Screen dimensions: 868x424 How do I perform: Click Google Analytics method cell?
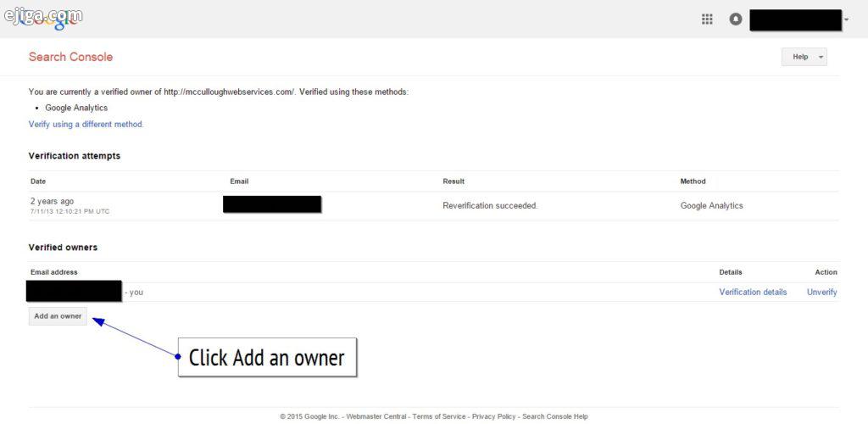coord(711,205)
